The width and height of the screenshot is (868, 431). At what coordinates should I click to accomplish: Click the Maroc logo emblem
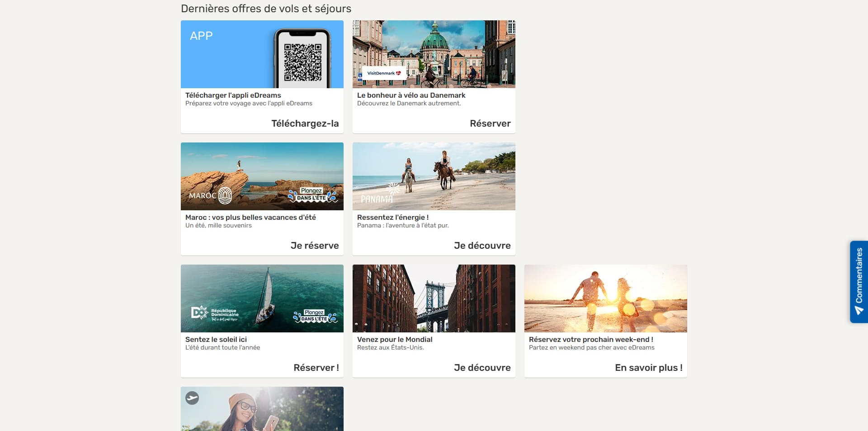coord(225,195)
